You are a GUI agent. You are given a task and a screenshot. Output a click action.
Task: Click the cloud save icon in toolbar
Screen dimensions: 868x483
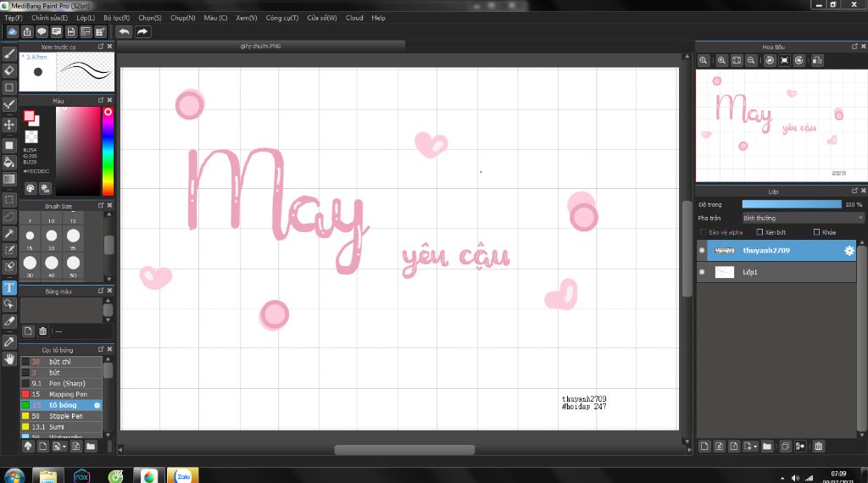click(x=12, y=31)
